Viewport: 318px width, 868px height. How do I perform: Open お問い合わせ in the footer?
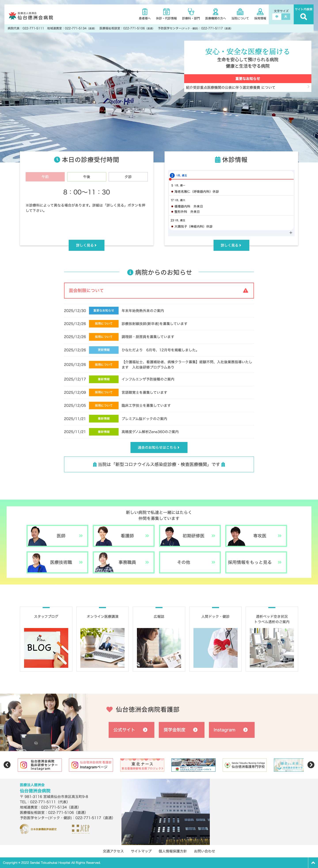[x=204, y=851]
